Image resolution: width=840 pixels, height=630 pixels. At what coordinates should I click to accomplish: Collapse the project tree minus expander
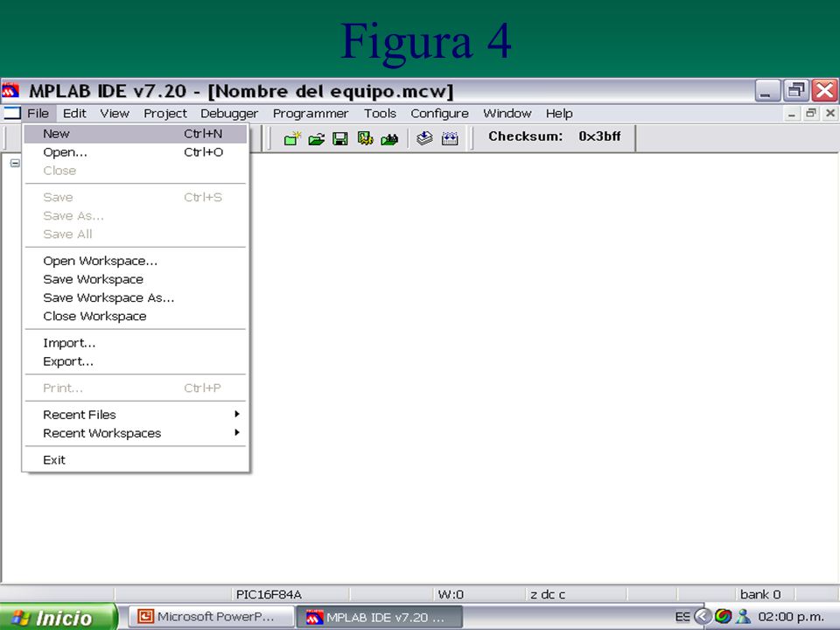(15, 163)
